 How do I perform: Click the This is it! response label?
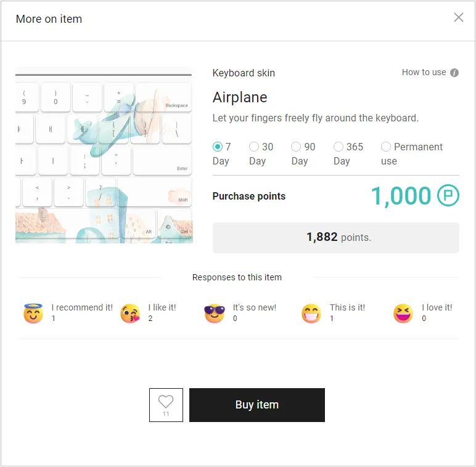347,307
